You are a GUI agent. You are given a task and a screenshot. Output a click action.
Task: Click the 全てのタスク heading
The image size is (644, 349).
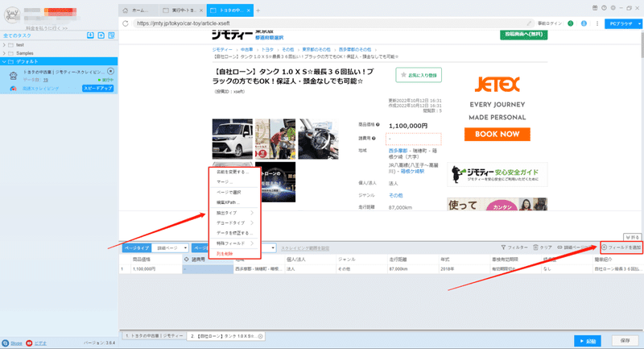tap(17, 35)
